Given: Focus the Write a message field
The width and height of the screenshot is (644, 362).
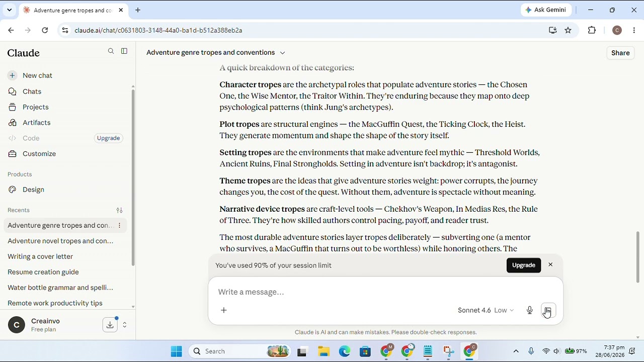Looking at the screenshot, I should point(385,292).
